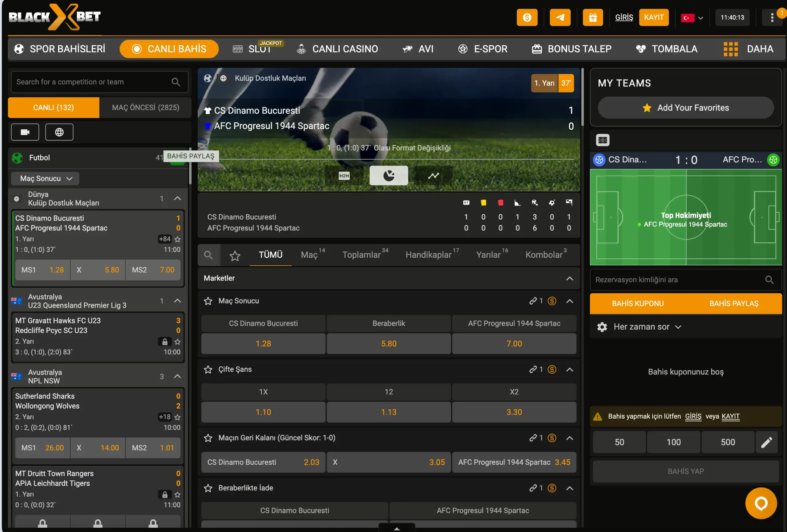Click the scoreboard widget icon above pitch
The width and height of the screenshot is (787, 532).
(603, 140)
